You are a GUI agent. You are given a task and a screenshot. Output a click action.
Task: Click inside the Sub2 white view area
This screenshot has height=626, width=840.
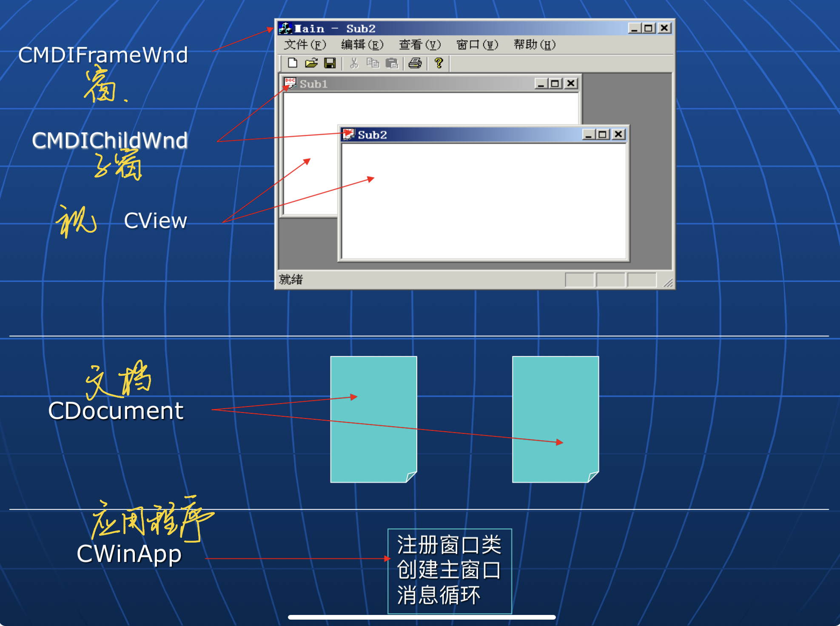point(484,201)
